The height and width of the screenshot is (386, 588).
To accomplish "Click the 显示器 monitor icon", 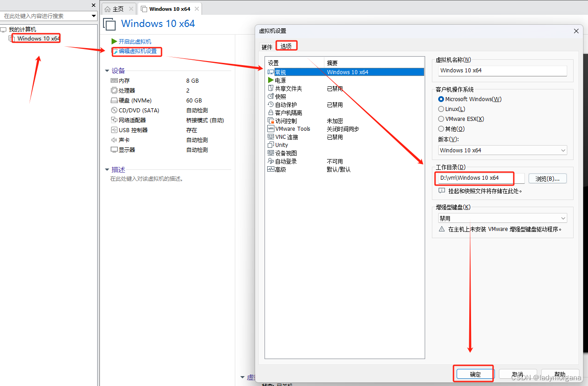I will click(114, 150).
